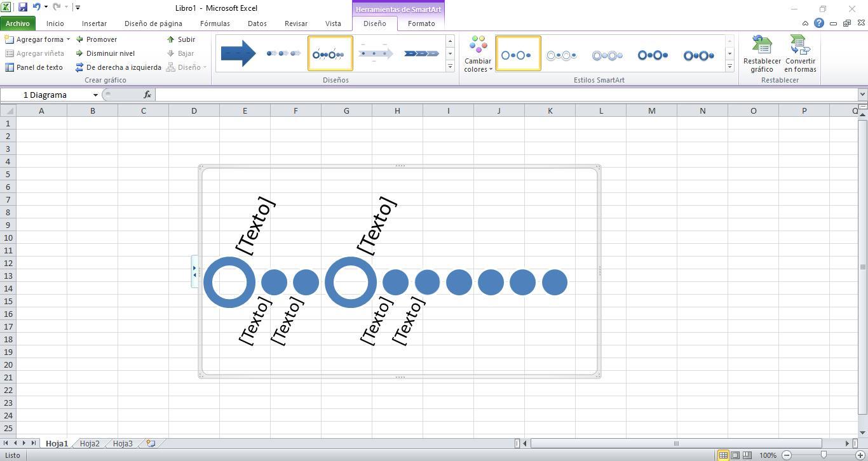Click the Archivo button
868x461 pixels.
[x=18, y=23]
